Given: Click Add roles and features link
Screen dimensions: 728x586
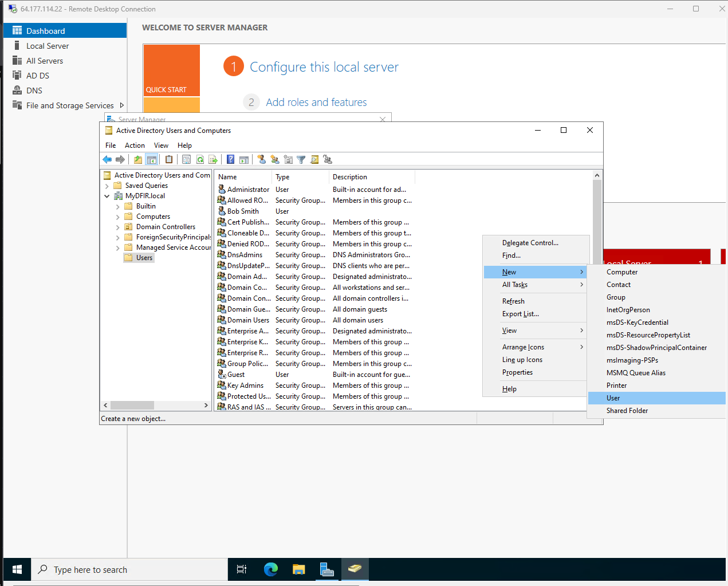Looking at the screenshot, I should [316, 102].
